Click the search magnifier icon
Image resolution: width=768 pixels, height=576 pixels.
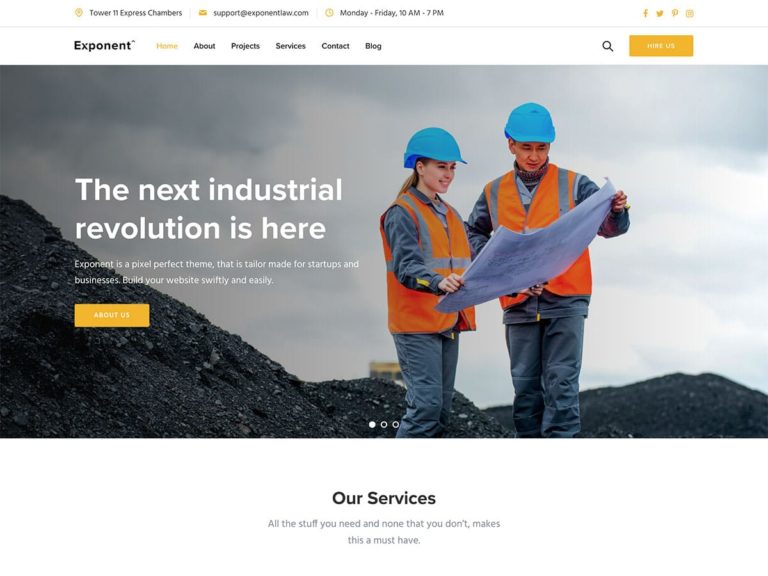pos(607,46)
